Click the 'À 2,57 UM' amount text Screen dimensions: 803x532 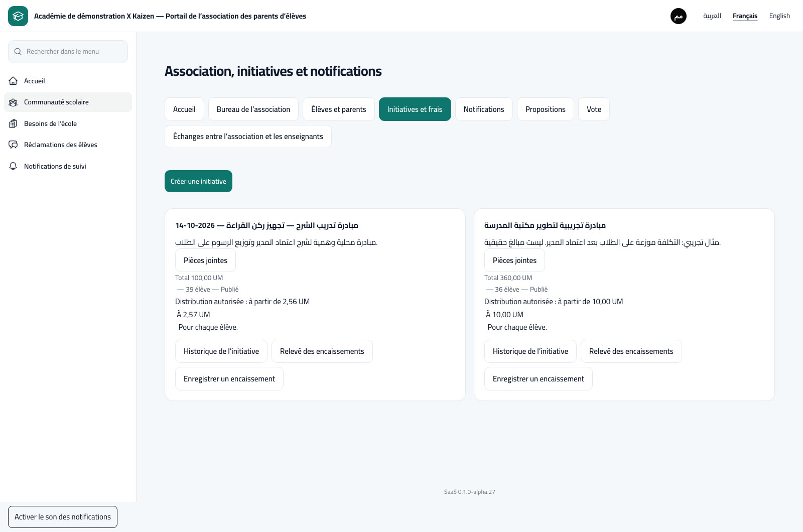pyautogui.click(x=193, y=315)
